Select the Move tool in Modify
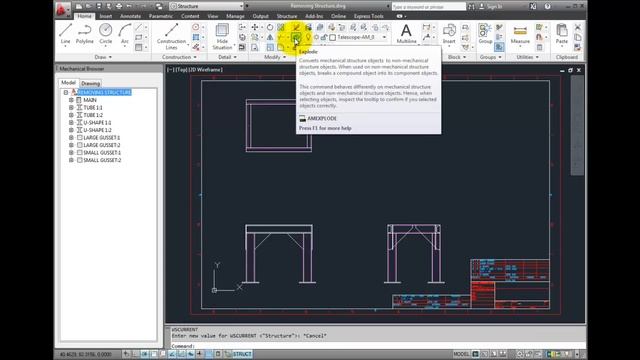Screen dimensions: 640x360 [x=255, y=27]
